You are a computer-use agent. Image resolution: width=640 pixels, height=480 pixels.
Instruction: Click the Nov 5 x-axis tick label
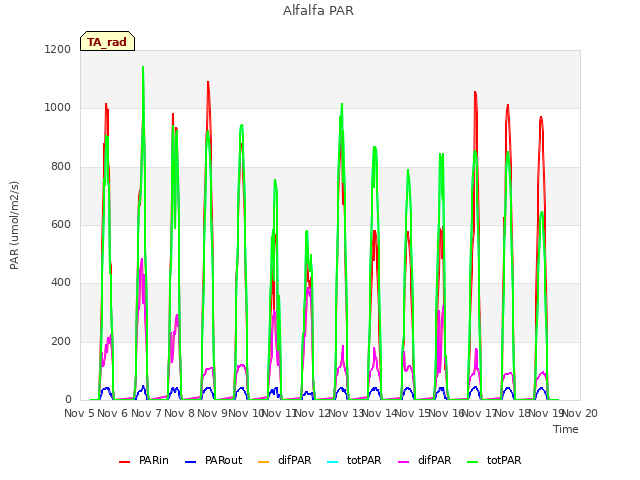(x=79, y=413)
